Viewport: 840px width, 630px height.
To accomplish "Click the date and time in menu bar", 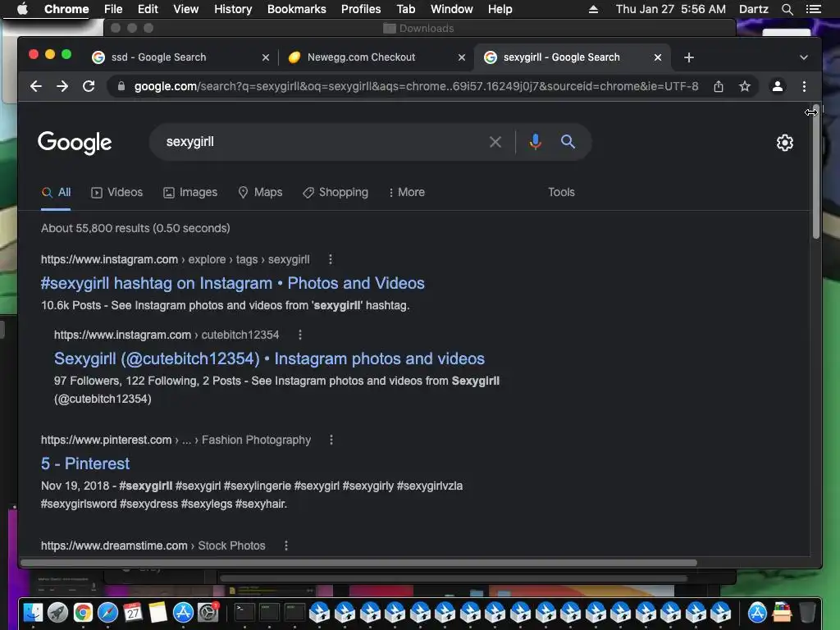I will pyautogui.click(x=671, y=9).
